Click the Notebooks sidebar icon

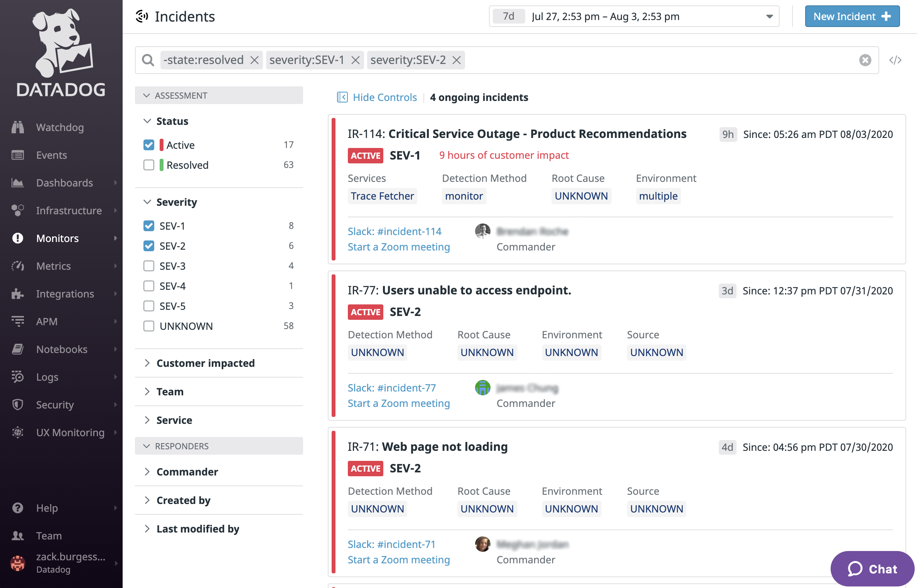click(x=18, y=349)
